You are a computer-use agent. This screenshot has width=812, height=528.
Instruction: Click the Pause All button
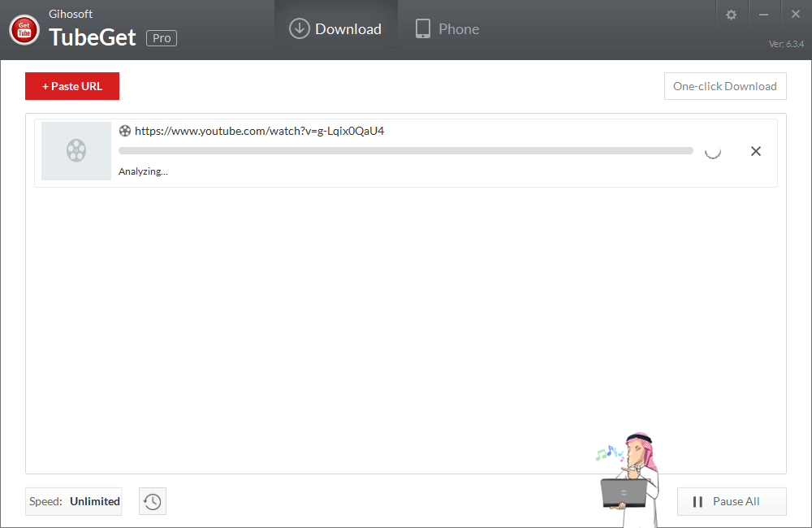(732, 501)
